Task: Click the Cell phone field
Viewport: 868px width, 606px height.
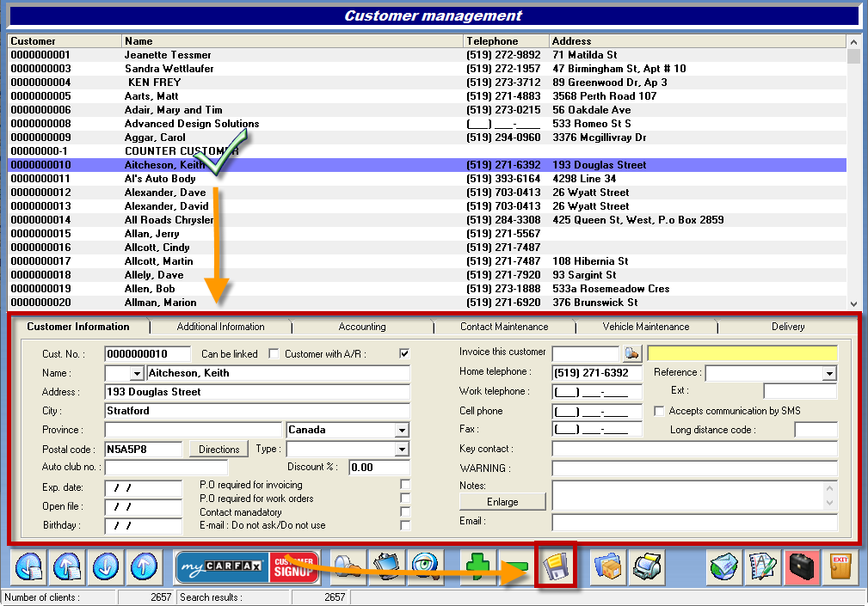Action: tap(597, 412)
